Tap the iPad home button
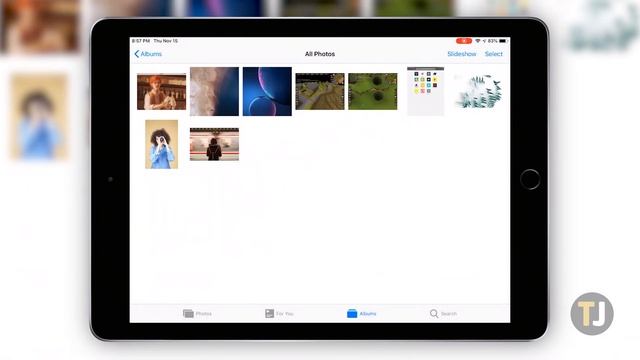 click(530, 179)
